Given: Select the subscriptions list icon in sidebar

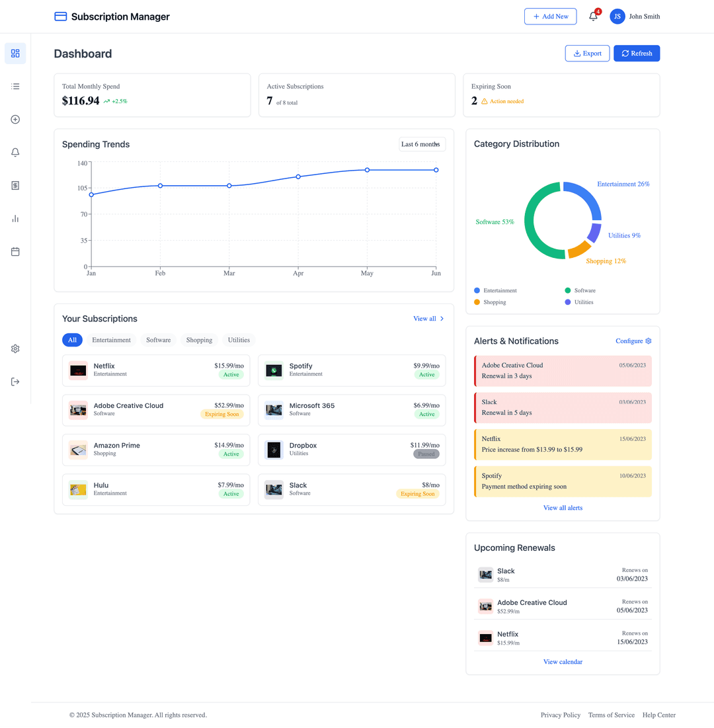Looking at the screenshot, I should pos(15,86).
